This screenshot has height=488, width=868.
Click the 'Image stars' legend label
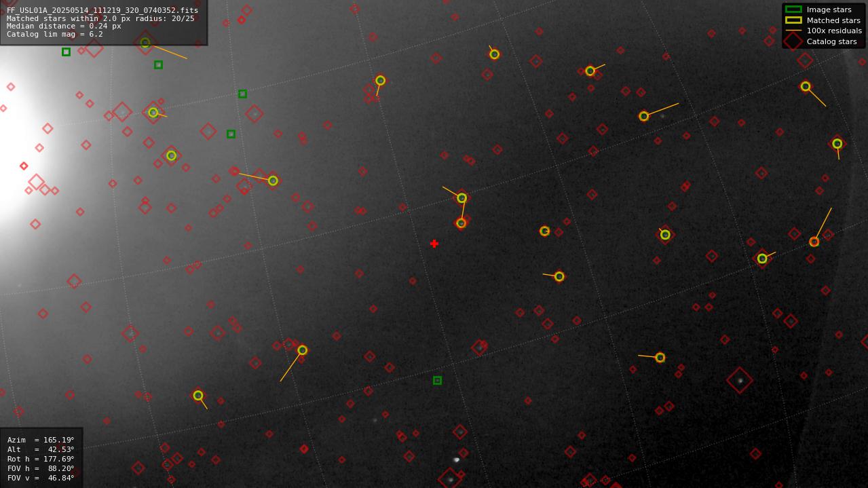829,10
